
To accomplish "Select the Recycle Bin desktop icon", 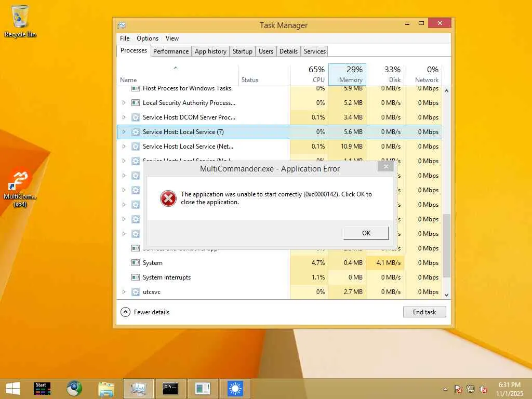I will (20, 21).
